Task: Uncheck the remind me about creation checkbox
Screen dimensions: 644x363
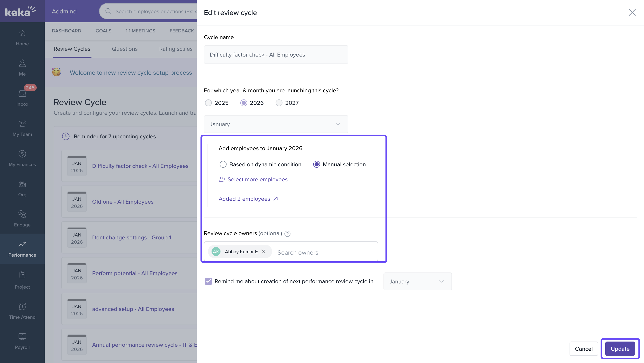Action: 208,281
